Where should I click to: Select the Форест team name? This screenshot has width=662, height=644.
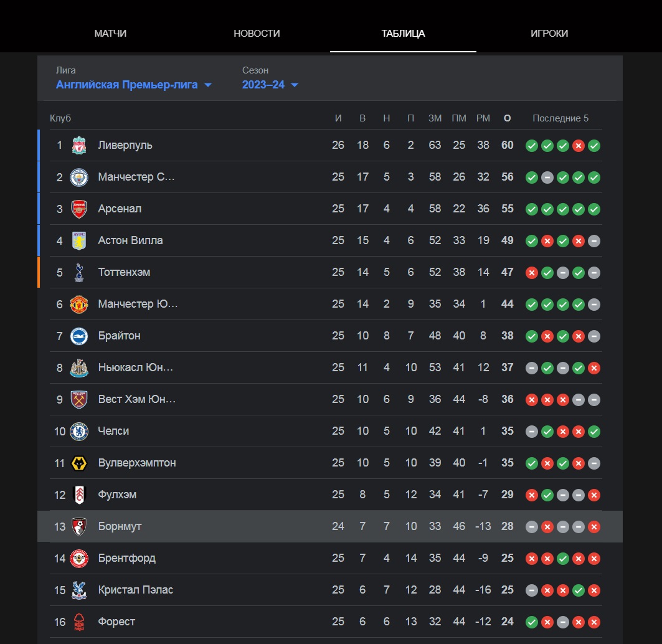tap(116, 622)
